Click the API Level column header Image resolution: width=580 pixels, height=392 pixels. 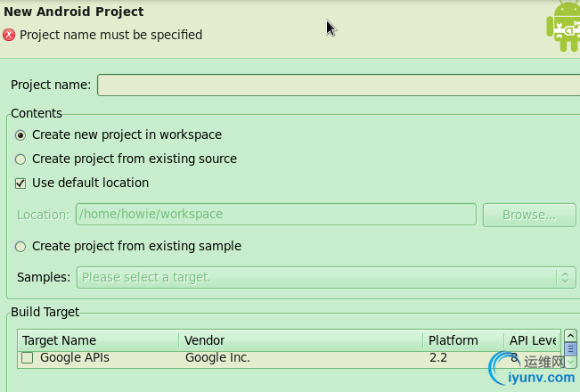click(x=532, y=340)
